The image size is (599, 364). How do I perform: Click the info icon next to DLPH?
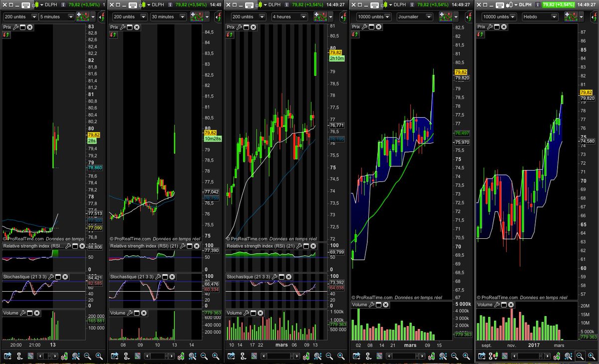click(x=63, y=4)
